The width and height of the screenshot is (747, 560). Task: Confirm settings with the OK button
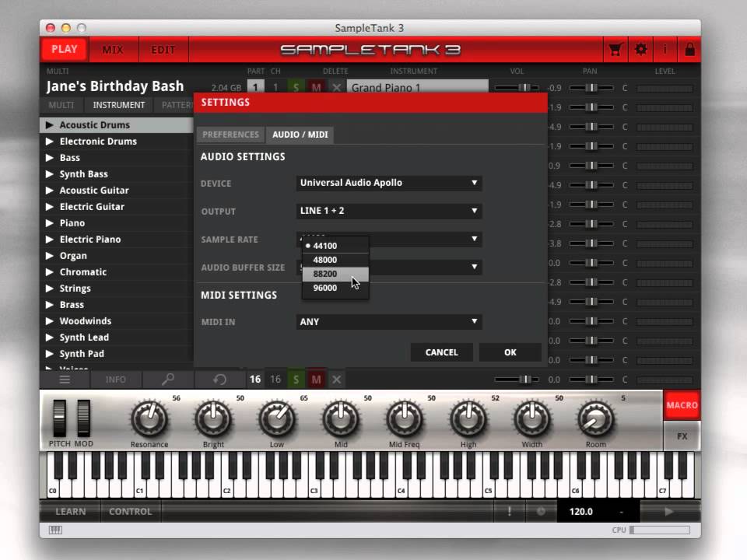[x=510, y=352]
